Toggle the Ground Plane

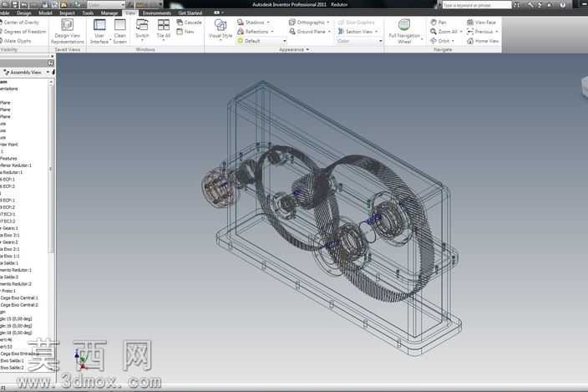307,32
